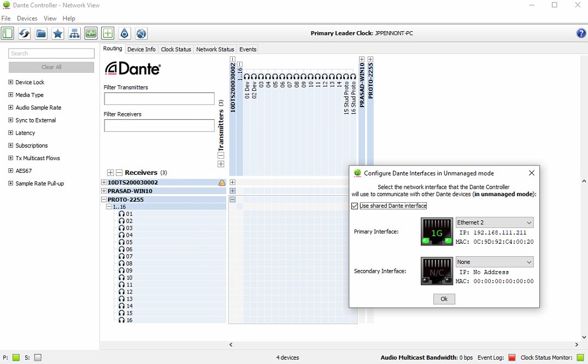The height and width of the screenshot is (364, 588).
Task: Select receiver channel label 16
Action: coord(130,320)
